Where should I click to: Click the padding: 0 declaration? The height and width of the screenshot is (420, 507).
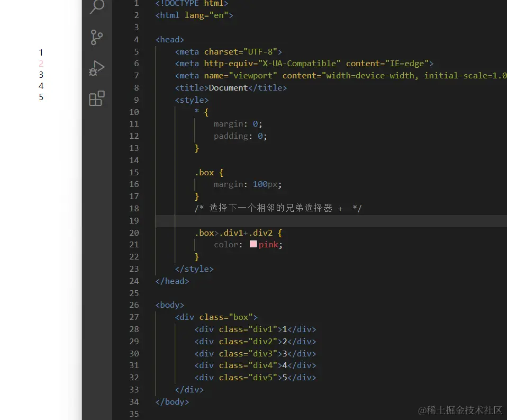240,136
